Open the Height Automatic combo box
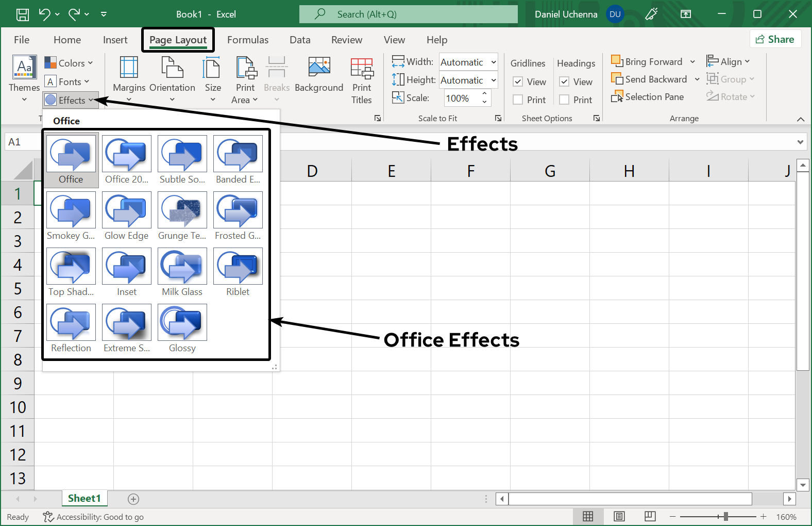Screen dimensions: 812x526 coord(468,80)
